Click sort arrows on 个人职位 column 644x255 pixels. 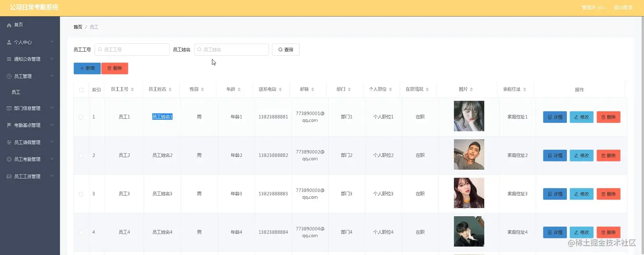coord(391,90)
